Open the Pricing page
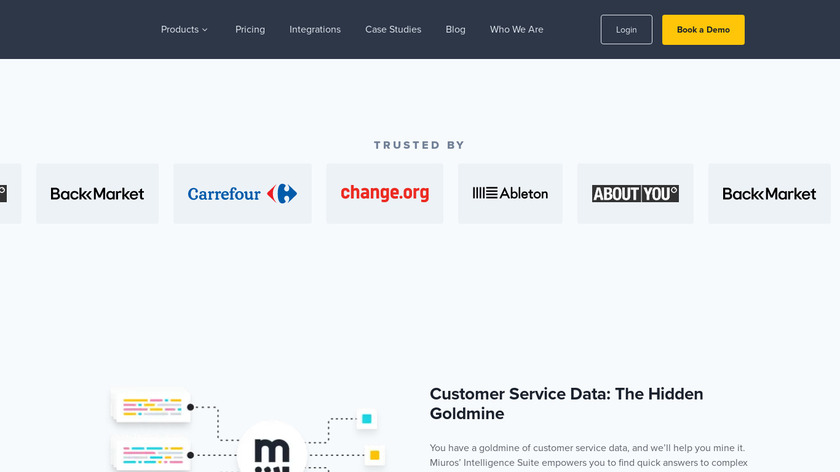 pos(250,30)
